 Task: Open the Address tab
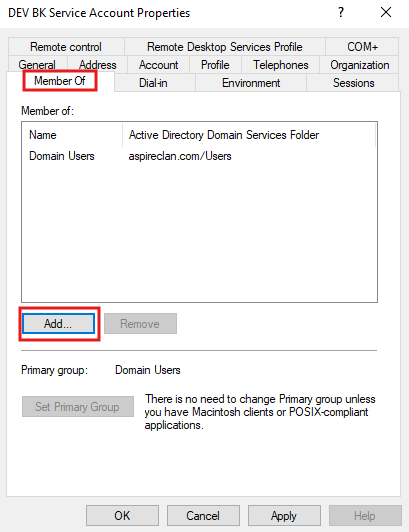coord(98,64)
